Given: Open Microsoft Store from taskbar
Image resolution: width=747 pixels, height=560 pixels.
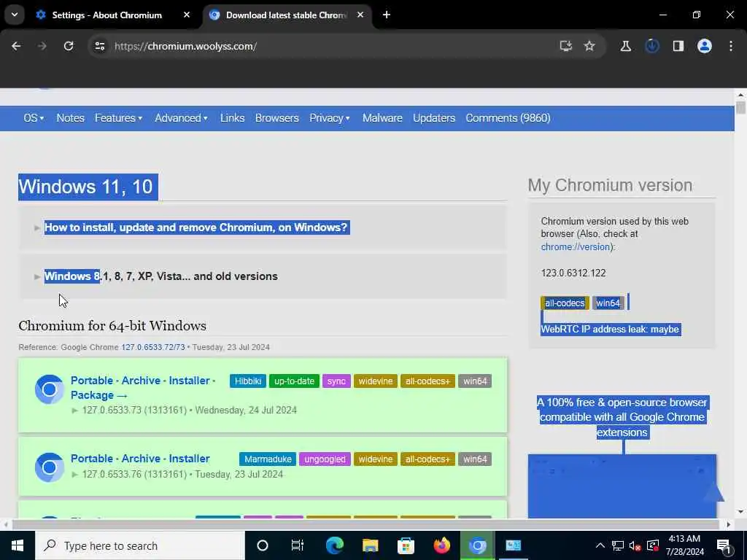Looking at the screenshot, I should click(x=406, y=545).
